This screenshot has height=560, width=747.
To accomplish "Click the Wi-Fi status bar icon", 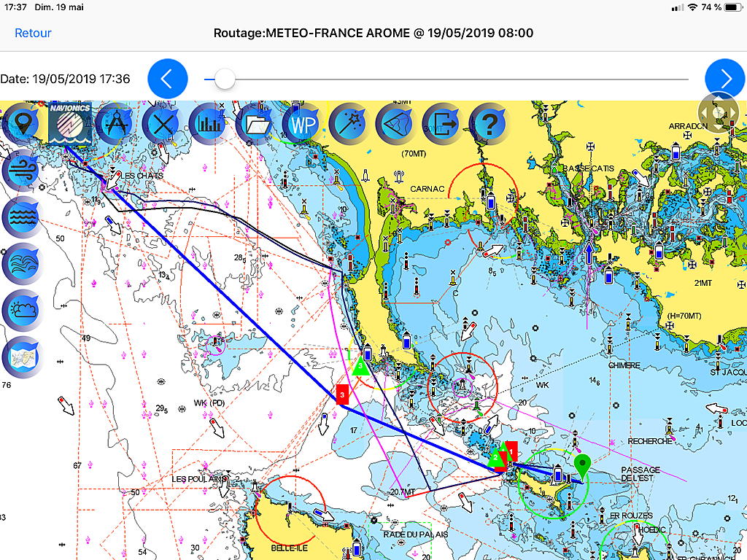I will (x=693, y=7).
